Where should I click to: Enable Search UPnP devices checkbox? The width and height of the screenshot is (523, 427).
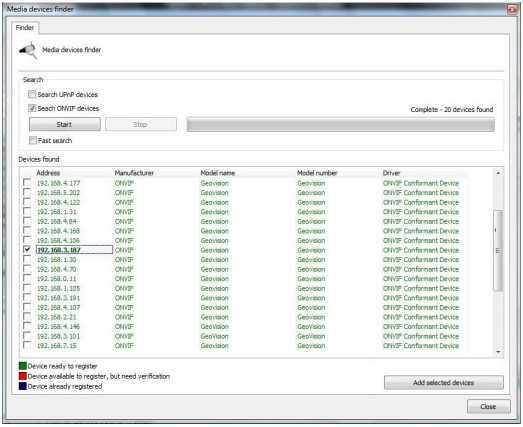coord(32,94)
